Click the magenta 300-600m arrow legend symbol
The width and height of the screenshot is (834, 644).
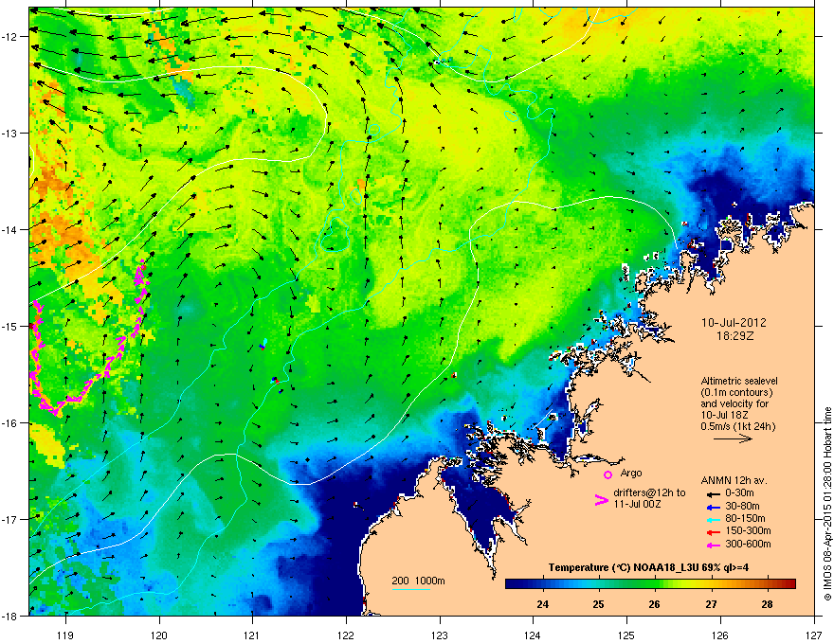(x=712, y=545)
